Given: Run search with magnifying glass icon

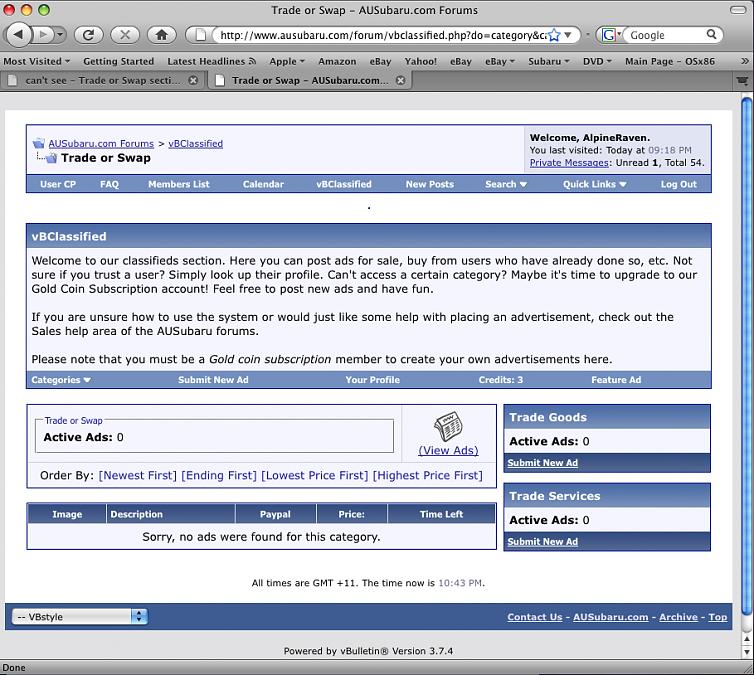Looking at the screenshot, I should 712,35.
